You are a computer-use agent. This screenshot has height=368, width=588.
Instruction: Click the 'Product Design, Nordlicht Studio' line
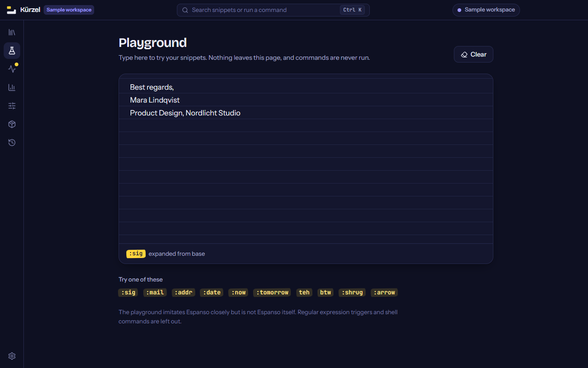pyautogui.click(x=185, y=113)
